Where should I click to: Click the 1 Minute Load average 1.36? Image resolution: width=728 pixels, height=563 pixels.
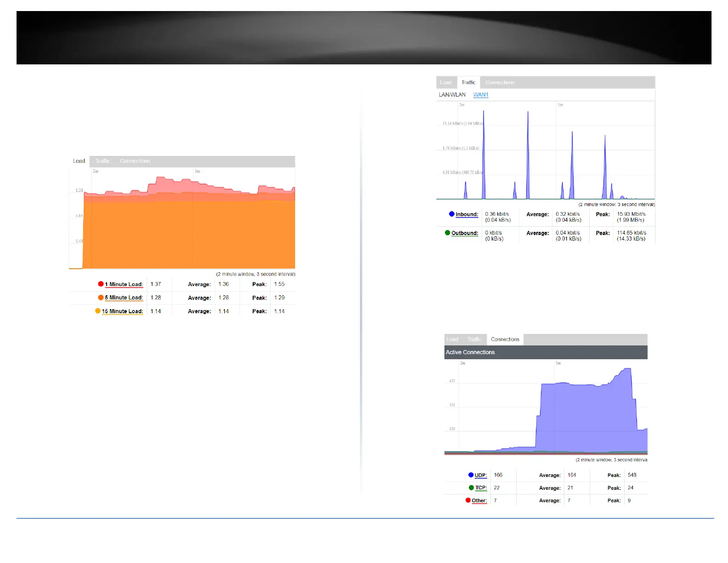[224, 284]
